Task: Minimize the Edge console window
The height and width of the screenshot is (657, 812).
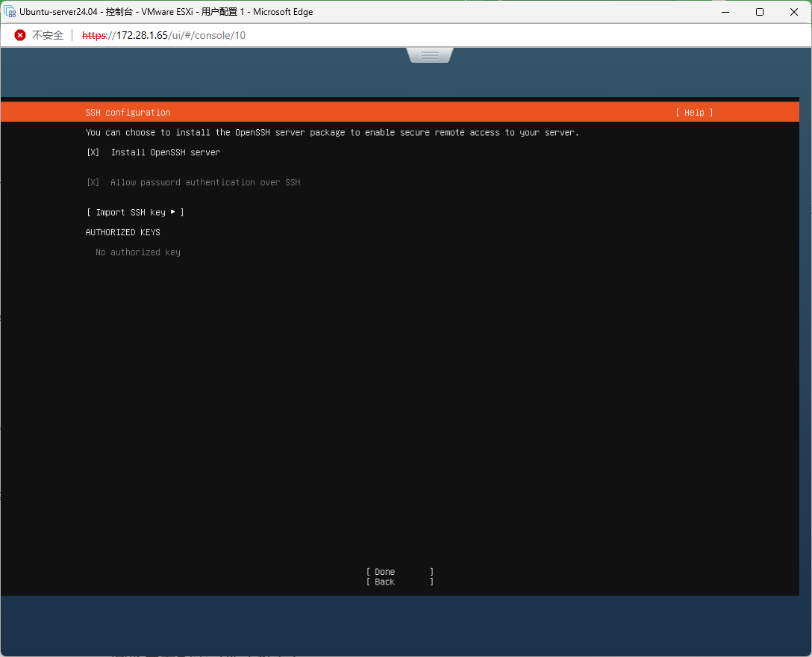Action: (723, 12)
